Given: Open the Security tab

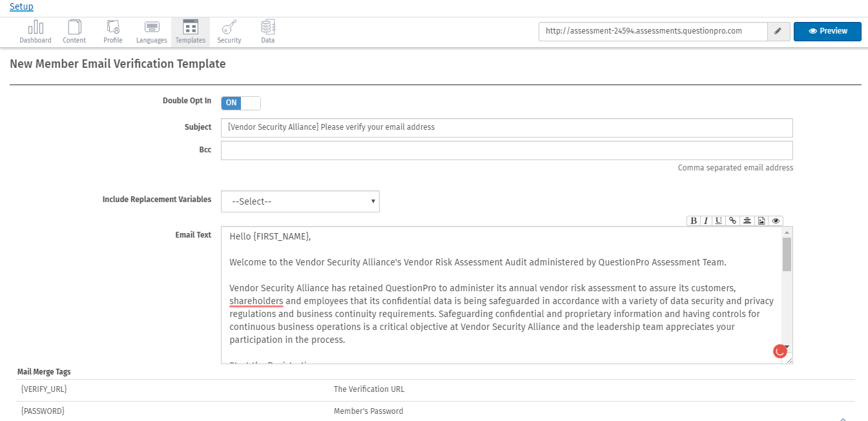Looking at the screenshot, I should click(229, 32).
